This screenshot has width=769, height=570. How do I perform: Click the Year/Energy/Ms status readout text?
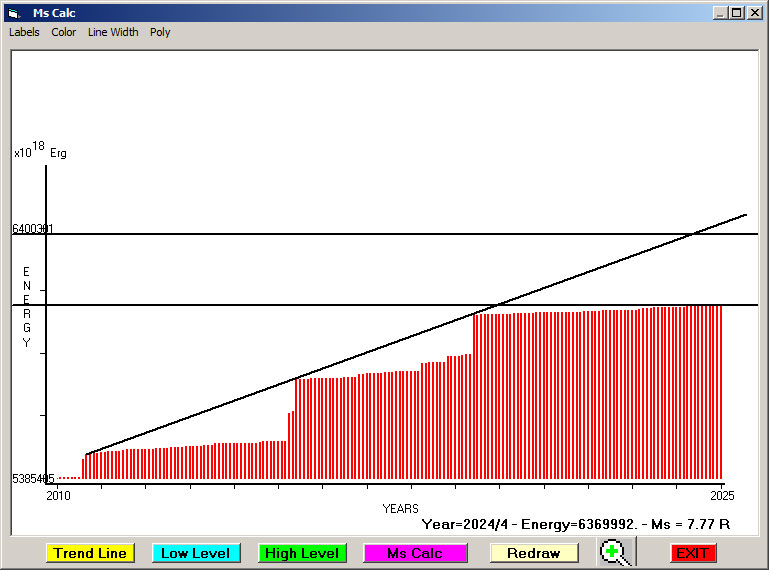[575, 523]
